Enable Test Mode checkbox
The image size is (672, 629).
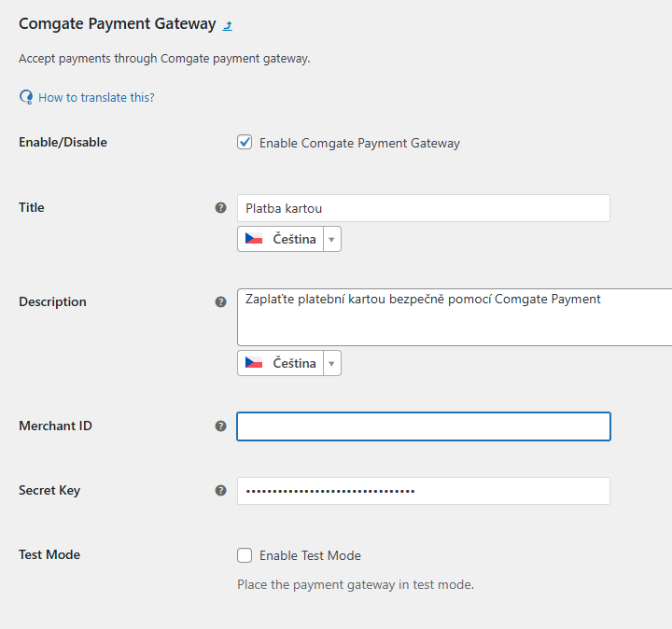[245, 555]
